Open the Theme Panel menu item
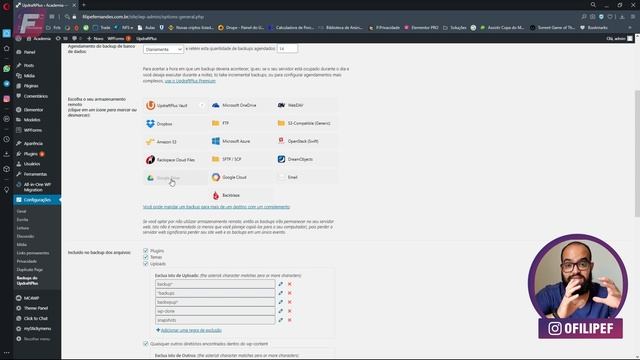The image size is (640, 360). click(x=37, y=308)
